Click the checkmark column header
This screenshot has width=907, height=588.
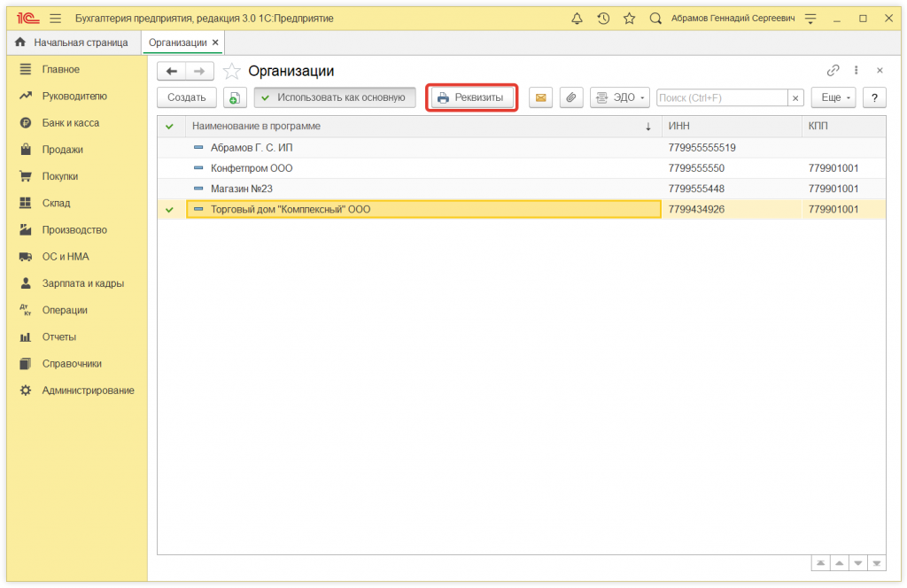click(x=170, y=127)
